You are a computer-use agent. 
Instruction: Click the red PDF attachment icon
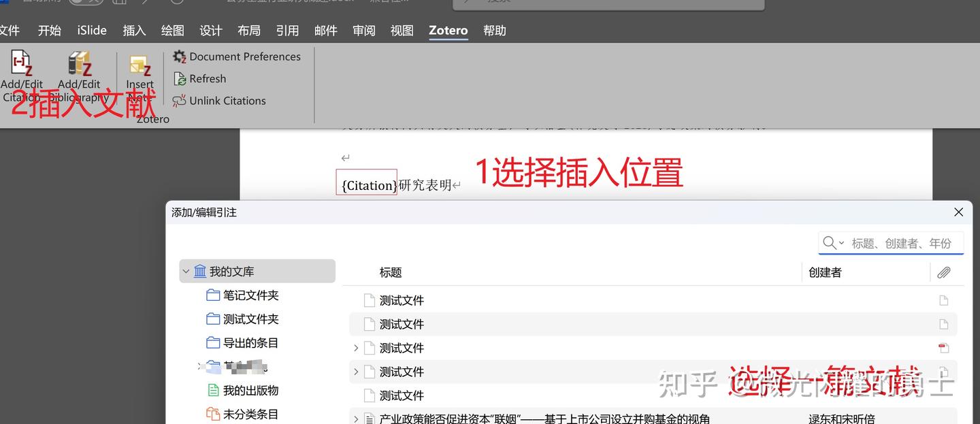[943, 348]
